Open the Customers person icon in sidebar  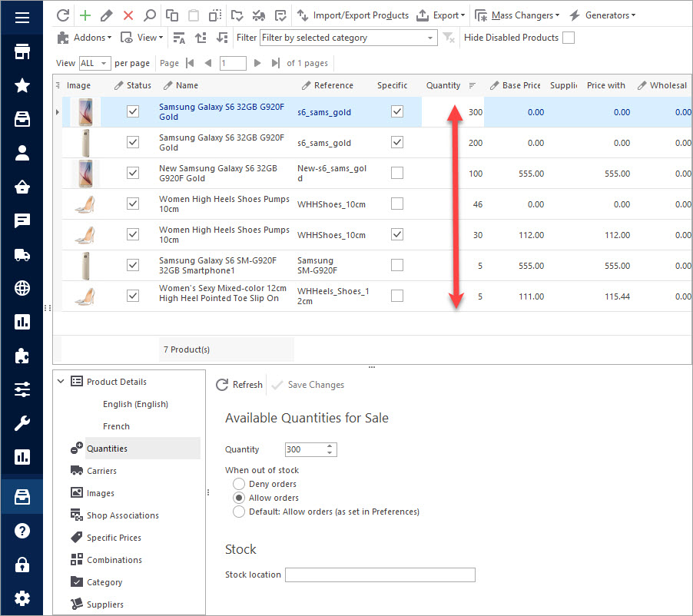pyautogui.click(x=22, y=153)
